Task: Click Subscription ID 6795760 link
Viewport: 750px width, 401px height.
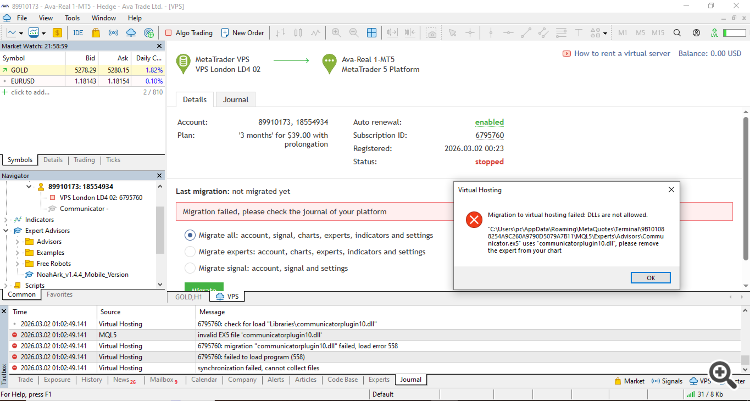Action: [x=489, y=135]
